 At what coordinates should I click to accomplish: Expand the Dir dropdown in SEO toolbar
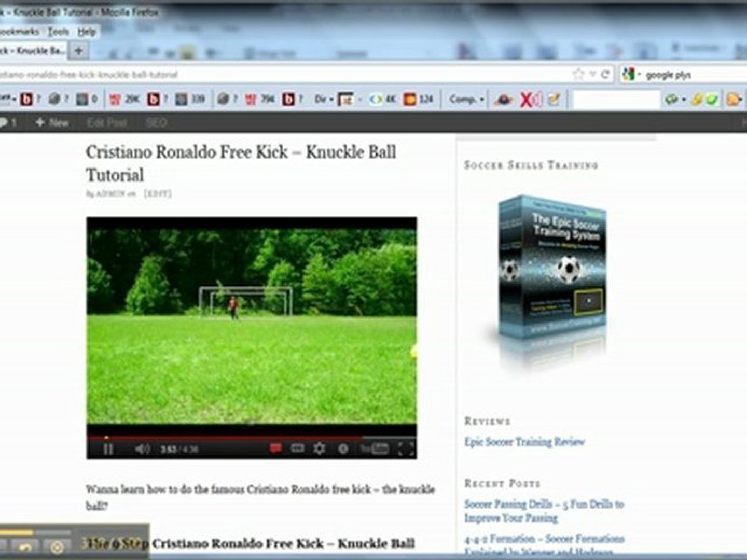point(324,99)
